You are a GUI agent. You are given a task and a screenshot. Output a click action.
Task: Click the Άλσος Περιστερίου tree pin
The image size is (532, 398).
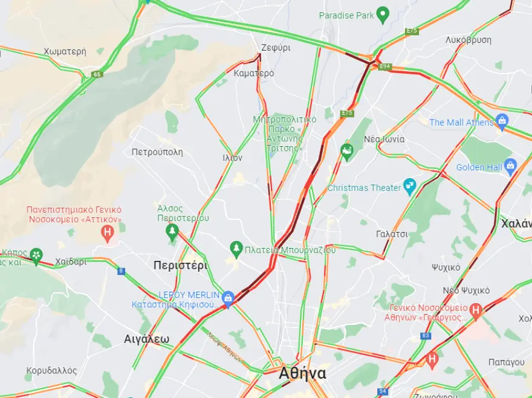click(x=172, y=233)
